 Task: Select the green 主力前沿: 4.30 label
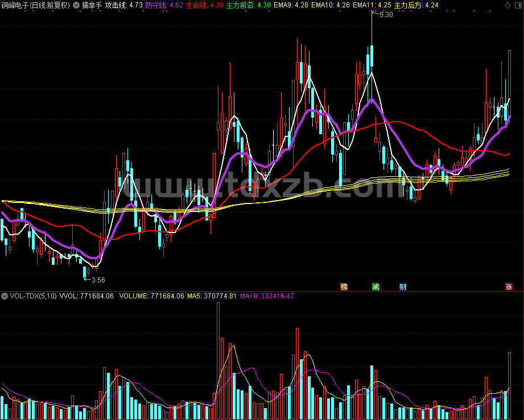coord(248,5)
